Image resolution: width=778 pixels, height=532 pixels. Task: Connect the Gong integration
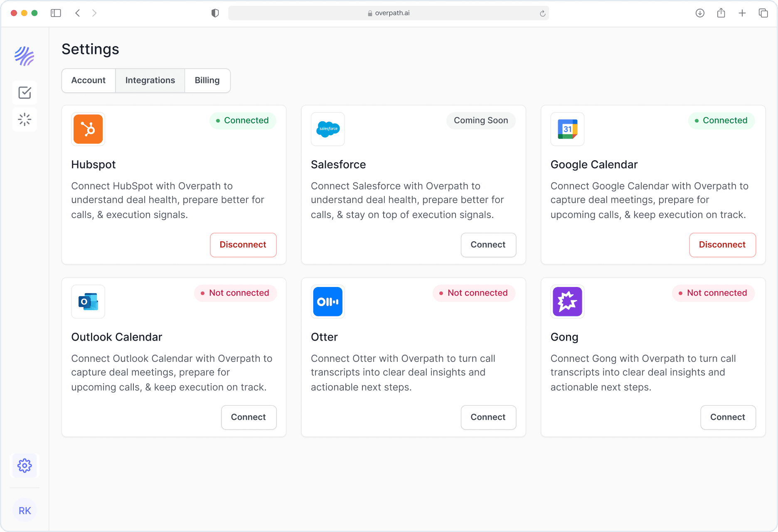[x=728, y=417]
